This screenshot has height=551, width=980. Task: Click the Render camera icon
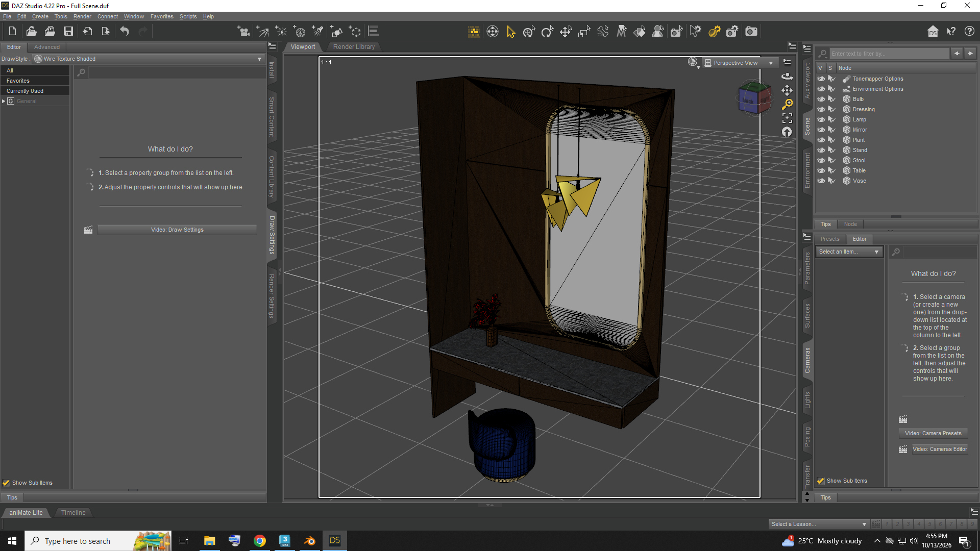click(x=751, y=32)
